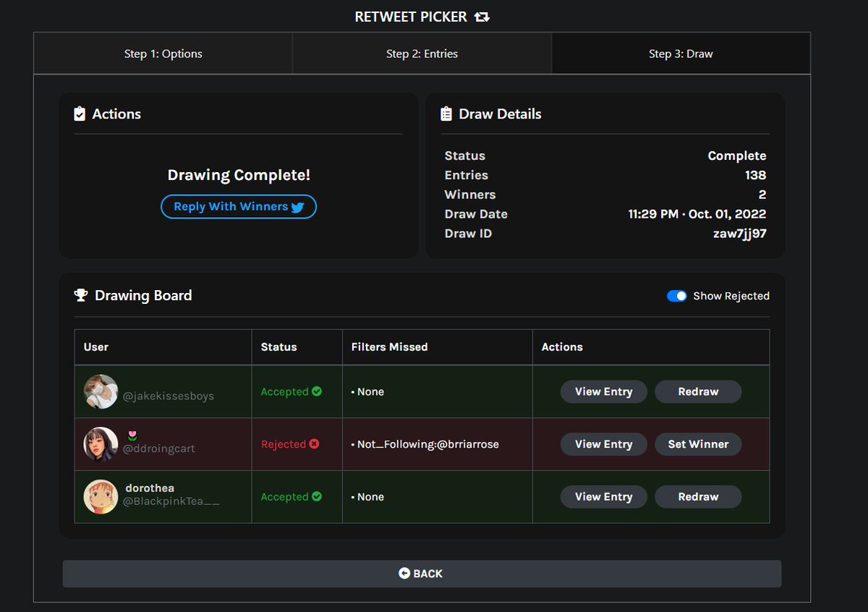The height and width of the screenshot is (612, 868).
Task: Open @jakekissesboys profile avatar
Action: [x=101, y=391]
